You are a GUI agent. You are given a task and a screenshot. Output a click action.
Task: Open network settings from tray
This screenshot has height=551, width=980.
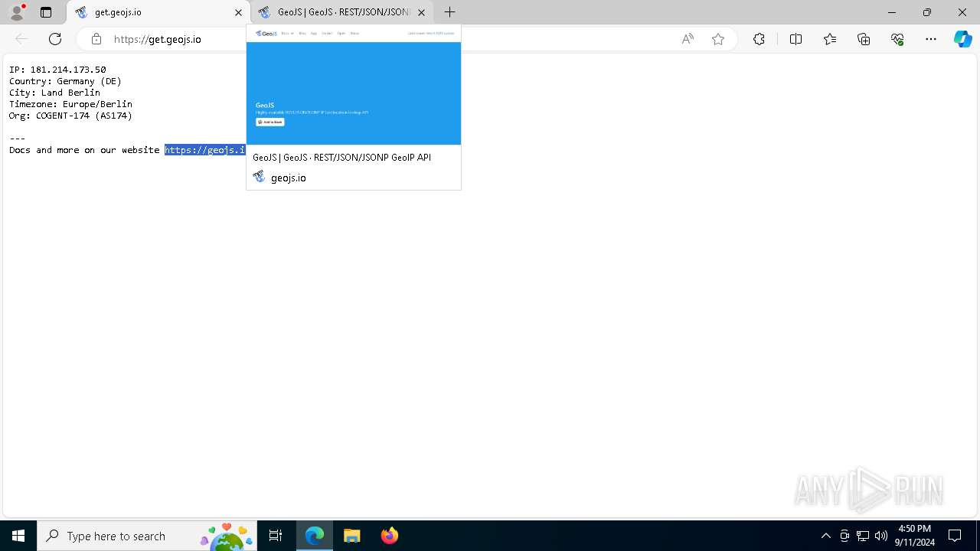coord(863,536)
